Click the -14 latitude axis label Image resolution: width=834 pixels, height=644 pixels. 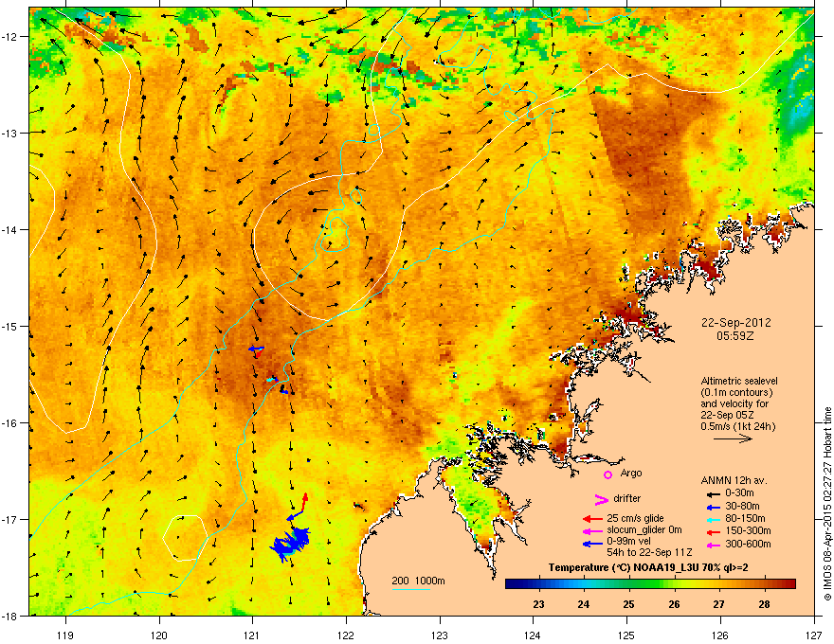tap(9, 230)
